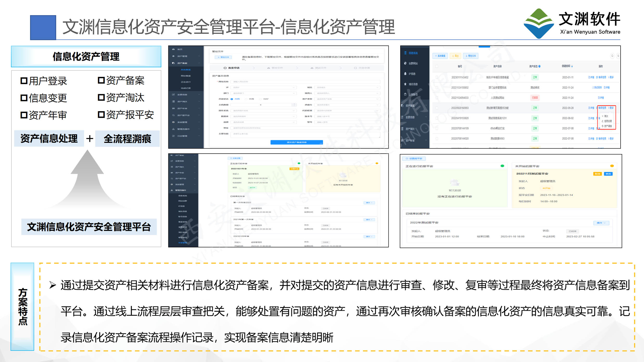This screenshot has height=362, width=644.
Task: Click the 管控文件 cloud step icon in the step bar
Action: (x=269, y=68)
